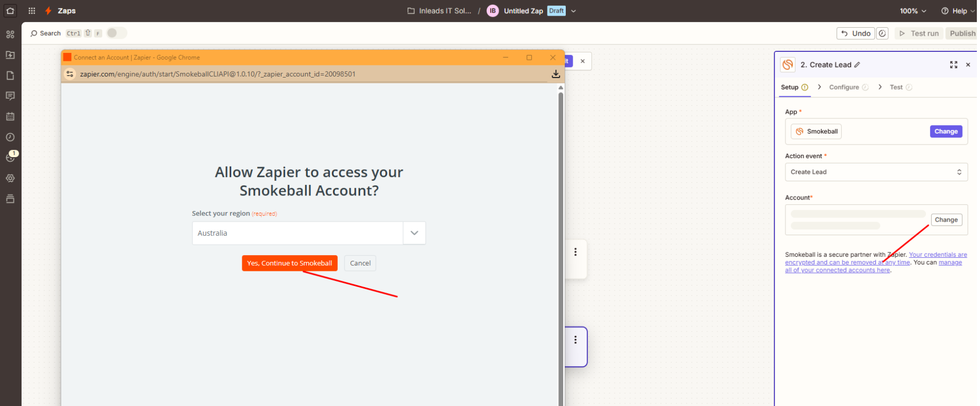The height and width of the screenshot is (406, 980).
Task: Click the download icon in the popup address bar
Action: (x=556, y=74)
